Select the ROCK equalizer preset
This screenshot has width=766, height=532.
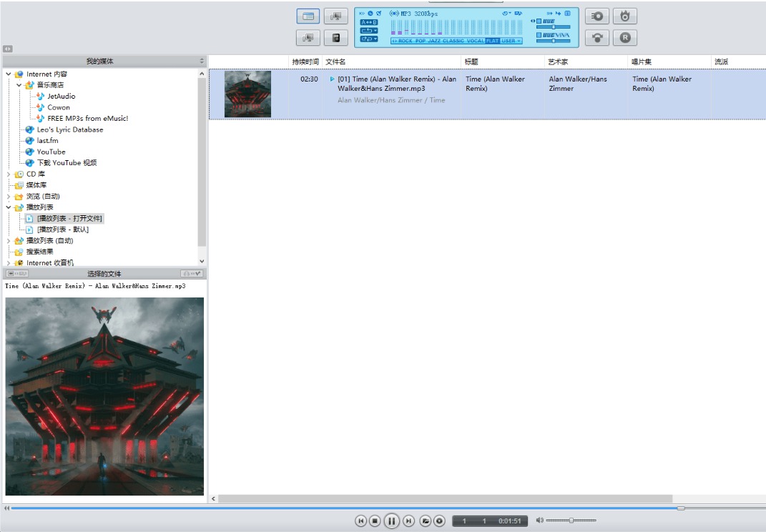[406, 41]
